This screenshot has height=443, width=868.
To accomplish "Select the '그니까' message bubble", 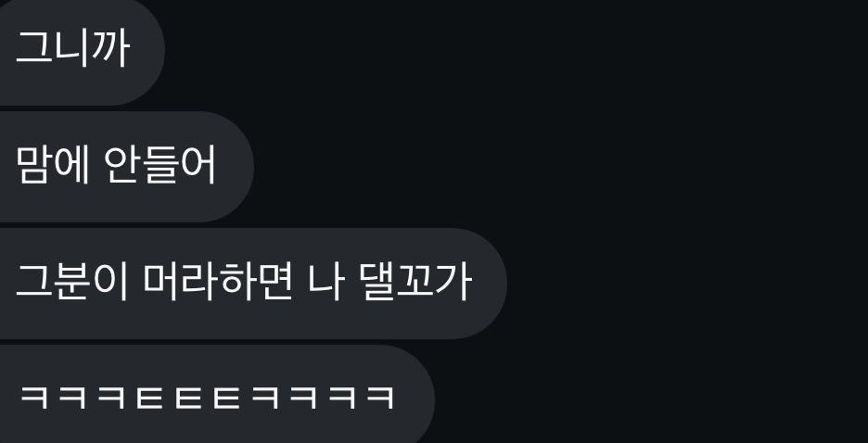I will pyautogui.click(x=82, y=51).
